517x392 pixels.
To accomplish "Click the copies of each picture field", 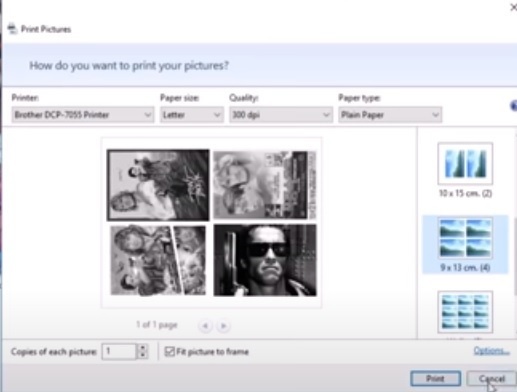I will [x=119, y=351].
